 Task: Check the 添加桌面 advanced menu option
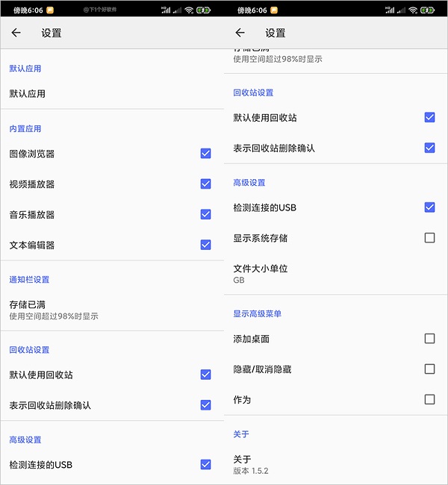(429, 339)
